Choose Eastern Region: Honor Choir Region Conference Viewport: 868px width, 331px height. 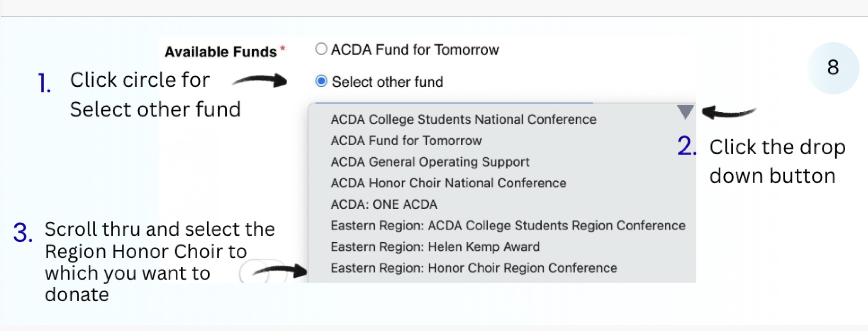coord(474,268)
